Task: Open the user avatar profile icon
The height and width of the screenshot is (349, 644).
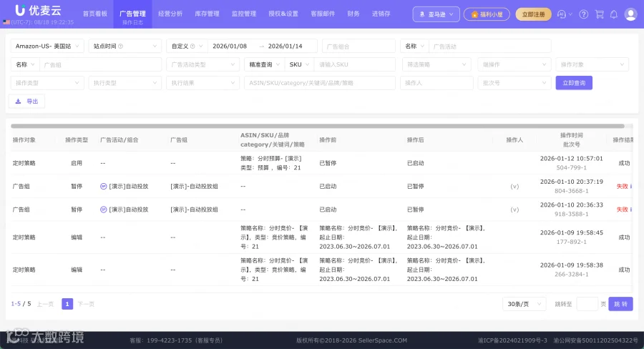Action: (x=630, y=14)
